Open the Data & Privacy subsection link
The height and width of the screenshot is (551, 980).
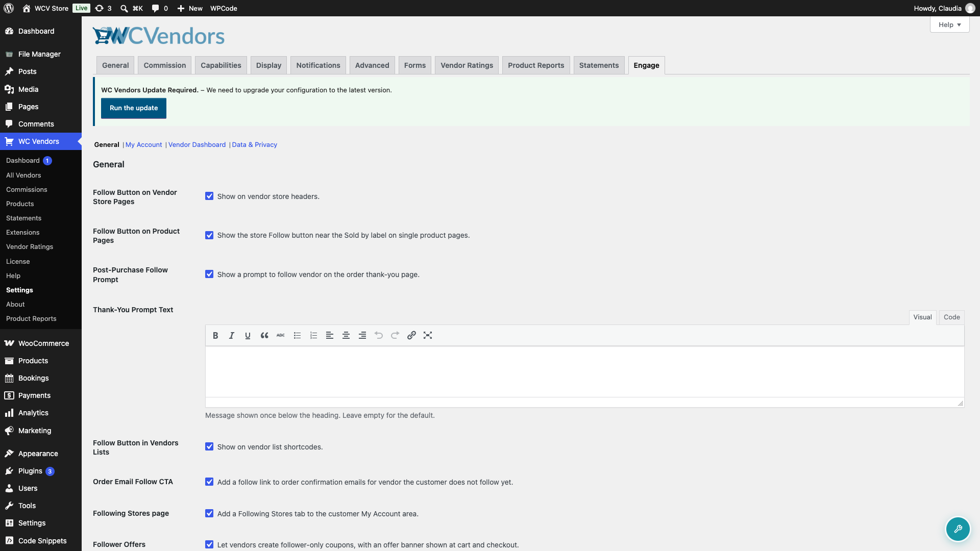coord(254,145)
